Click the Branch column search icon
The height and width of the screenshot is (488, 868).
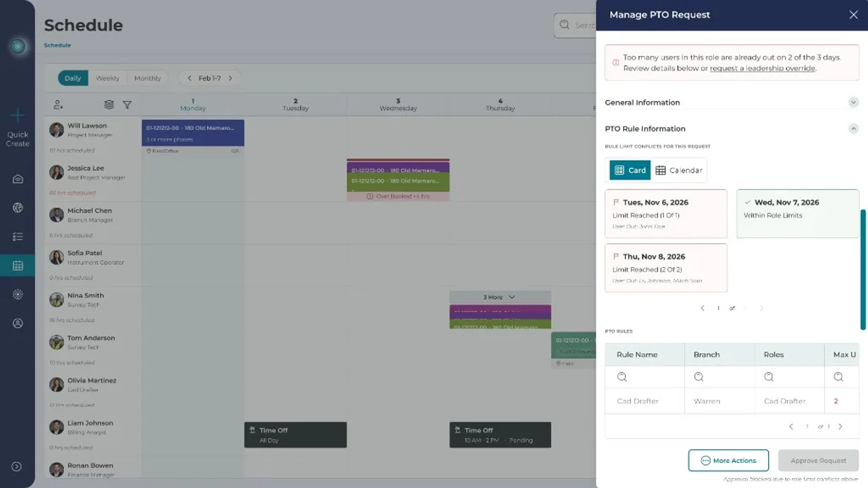coord(698,377)
